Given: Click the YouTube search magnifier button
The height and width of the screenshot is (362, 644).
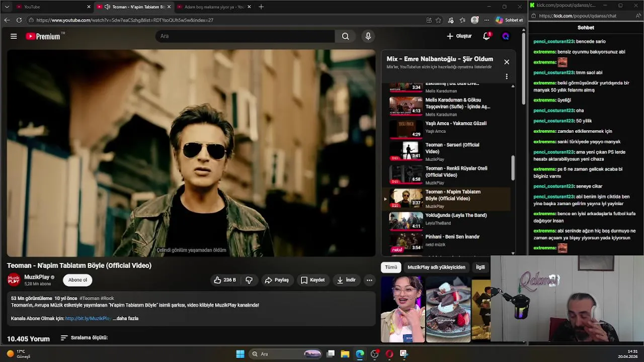Looking at the screenshot, I should [x=346, y=36].
